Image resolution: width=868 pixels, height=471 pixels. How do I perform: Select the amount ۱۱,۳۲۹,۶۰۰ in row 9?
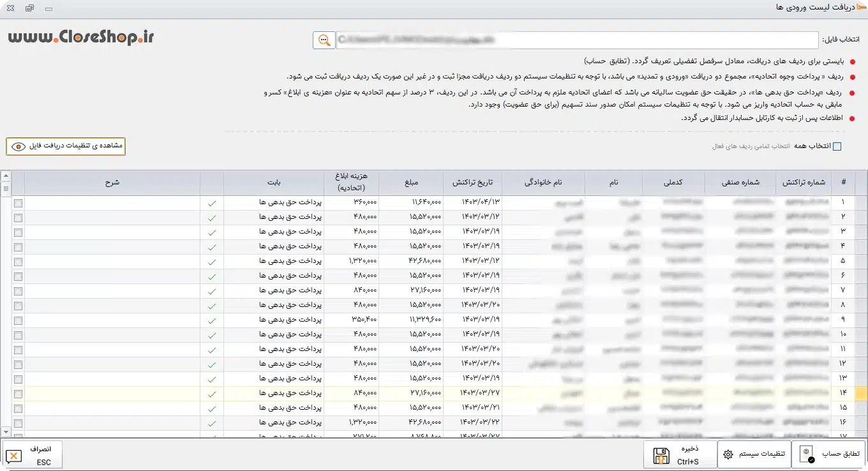click(x=426, y=320)
